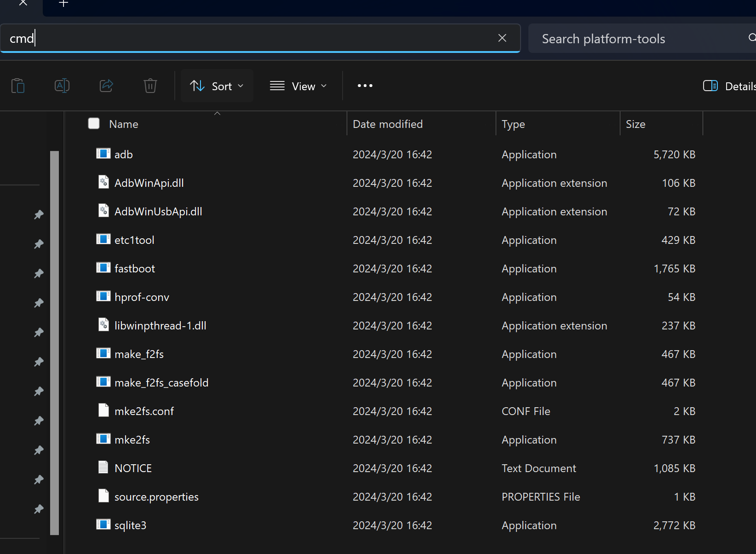Click the Paste clipboard icon
The width and height of the screenshot is (756, 554).
pyautogui.click(x=18, y=86)
